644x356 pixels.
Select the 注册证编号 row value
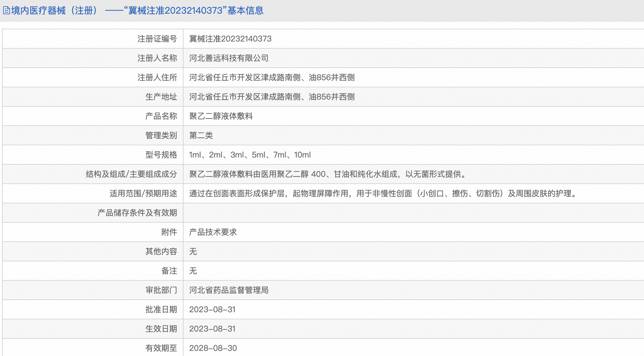(230, 39)
